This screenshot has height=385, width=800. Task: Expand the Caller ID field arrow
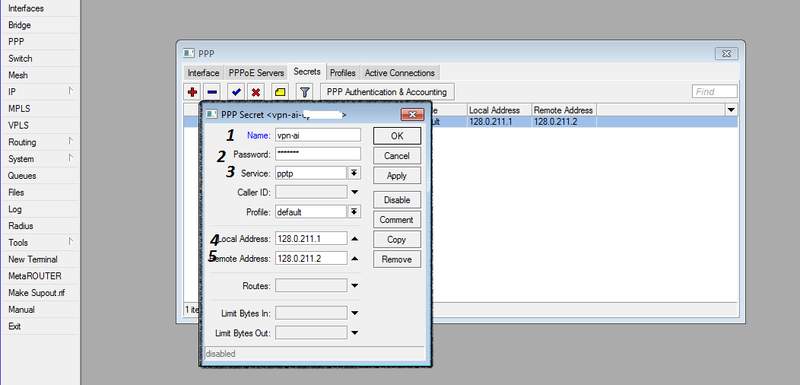tap(355, 192)
